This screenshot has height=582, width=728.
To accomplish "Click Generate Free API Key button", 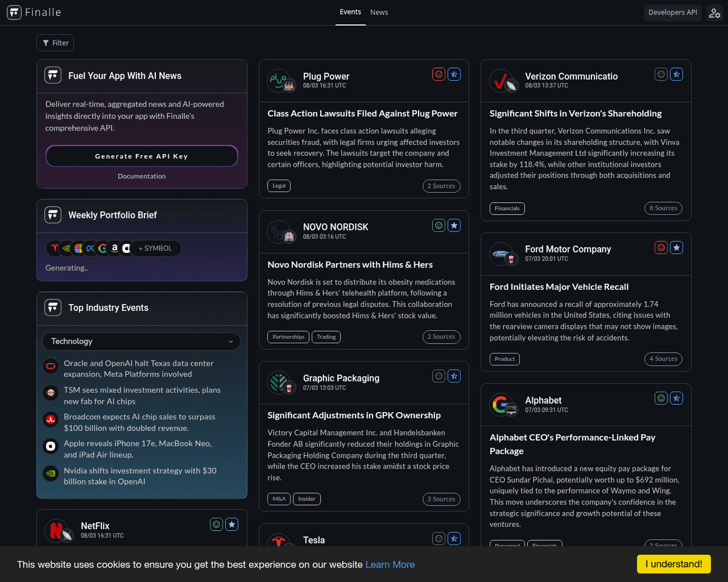I will click(x=141, y=156).
